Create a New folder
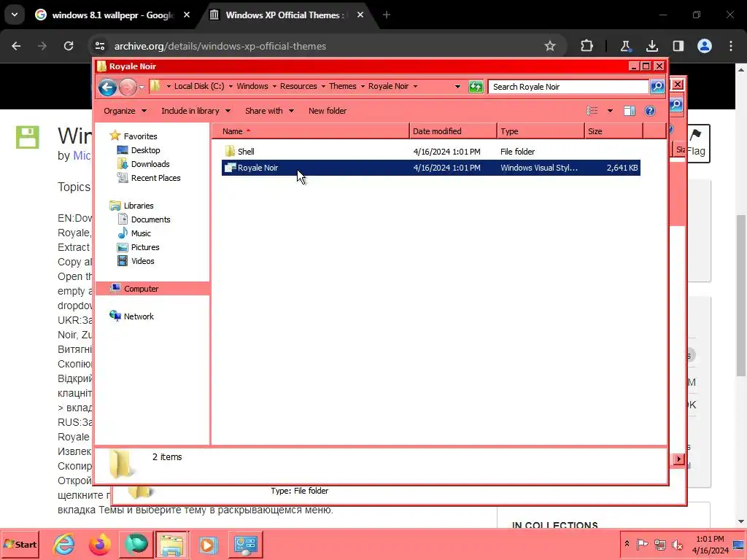The height and width of the screenshot is (560, 747). click(328, 111)
